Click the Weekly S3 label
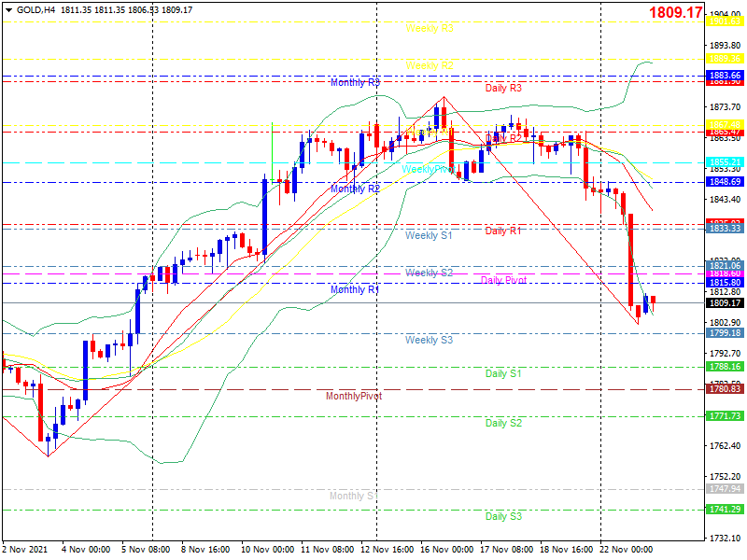 (429, 340)
